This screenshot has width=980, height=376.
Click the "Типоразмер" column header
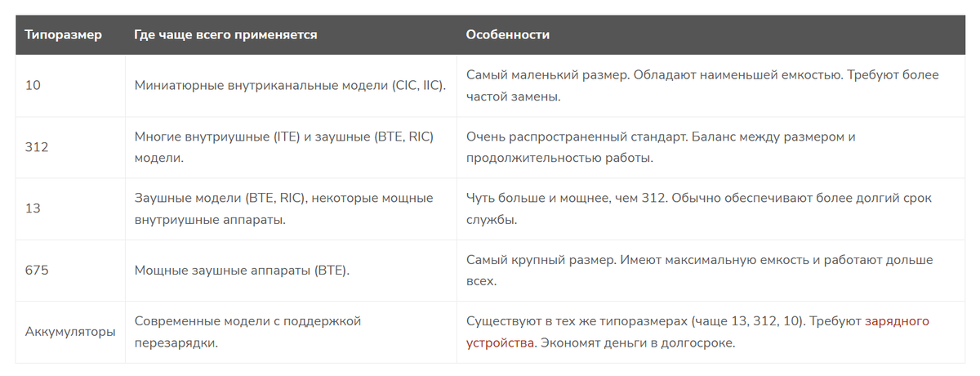64,35
